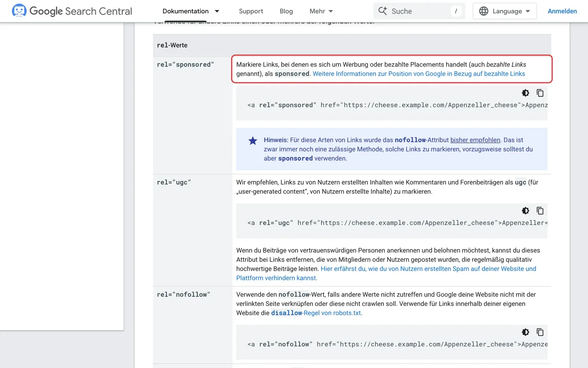
Task: Click the search magnifier icon
Action: [383, 11]
